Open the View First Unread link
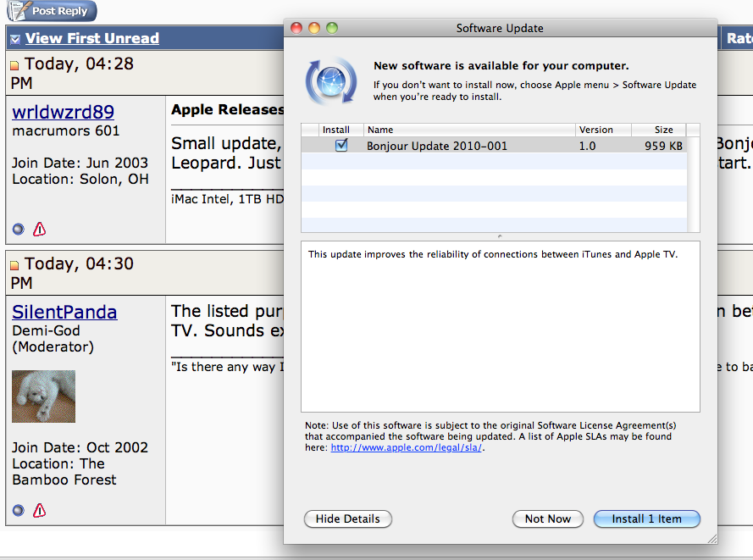Image resolution: width=753 pixels, height=560 pixels. pyautogui.click(x=91, y=38)
